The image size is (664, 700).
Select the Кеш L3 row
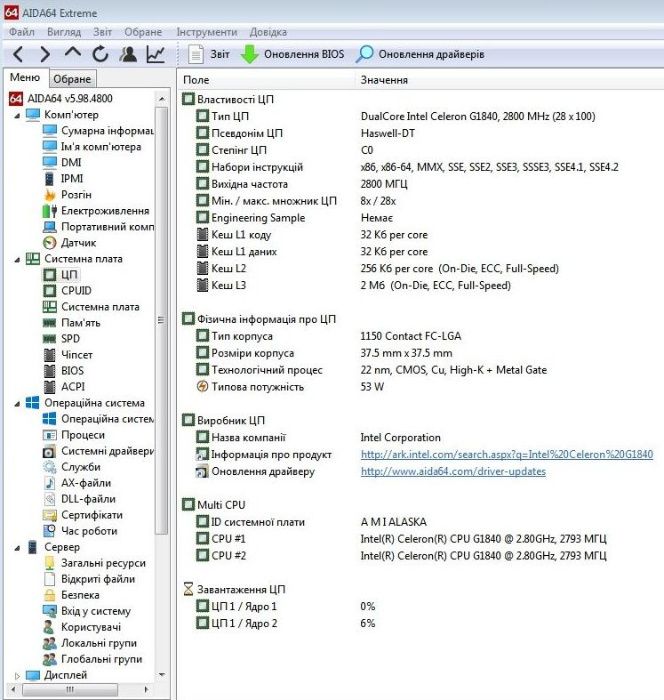click(x=353, y=285)
